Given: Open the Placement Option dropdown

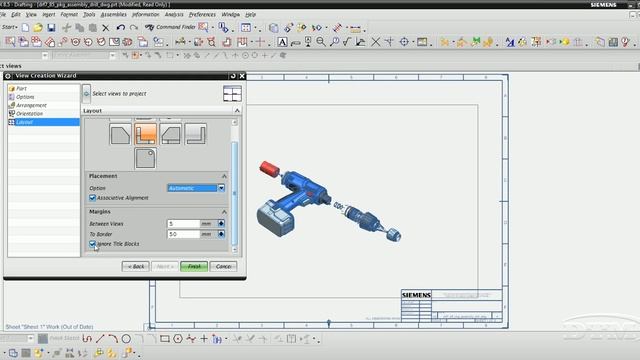Looking at the screenshot, I should pos(221,188).
